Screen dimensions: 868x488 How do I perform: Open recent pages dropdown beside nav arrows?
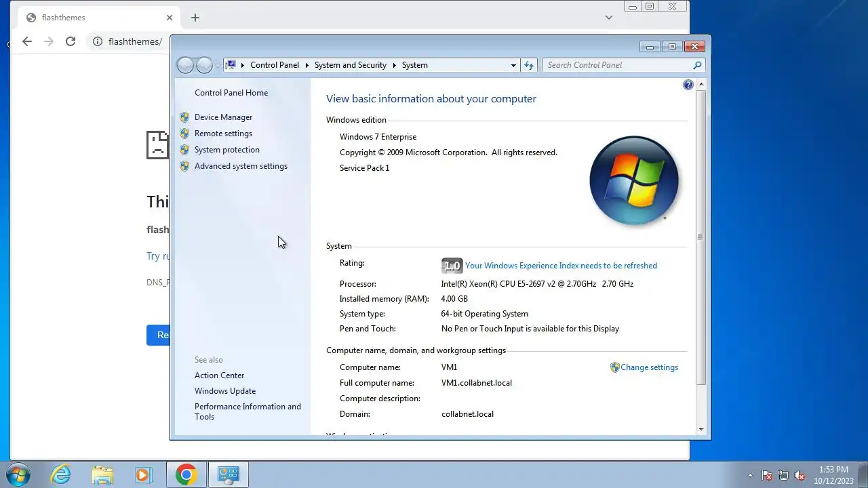tap(217, 66)
